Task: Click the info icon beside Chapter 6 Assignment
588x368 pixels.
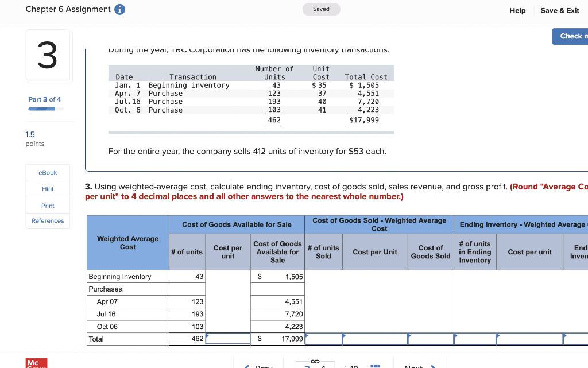Action: point(119,9)
